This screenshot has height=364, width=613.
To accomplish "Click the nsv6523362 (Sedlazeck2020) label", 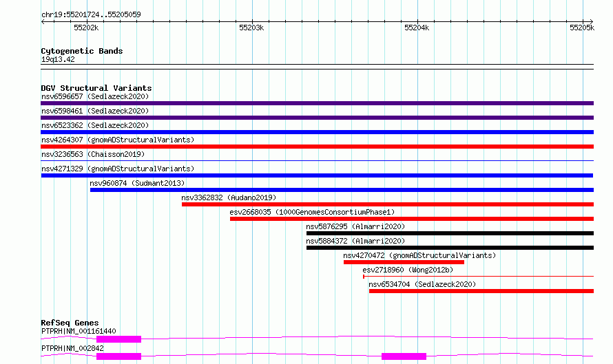I will click(x=95, y=125).
